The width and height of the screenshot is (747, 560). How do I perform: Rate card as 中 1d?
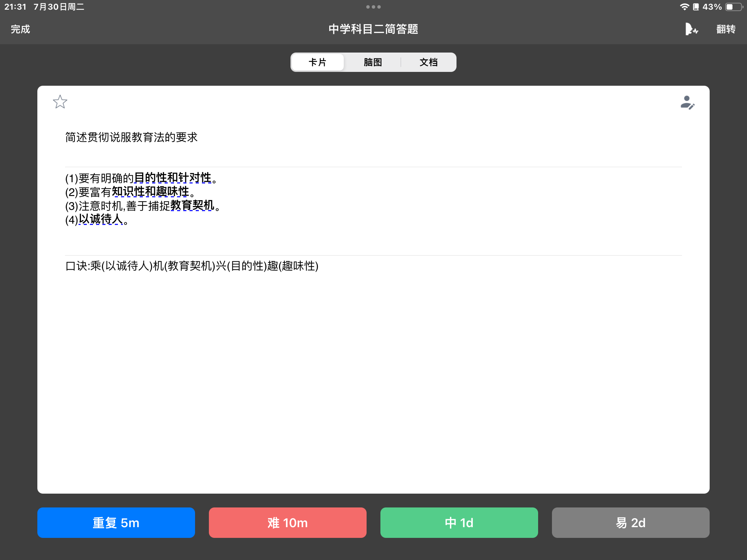click(459, 522)
